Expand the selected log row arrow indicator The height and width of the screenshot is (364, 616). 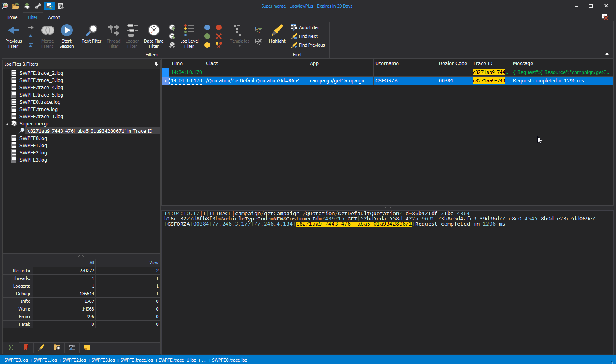(165, 81)
